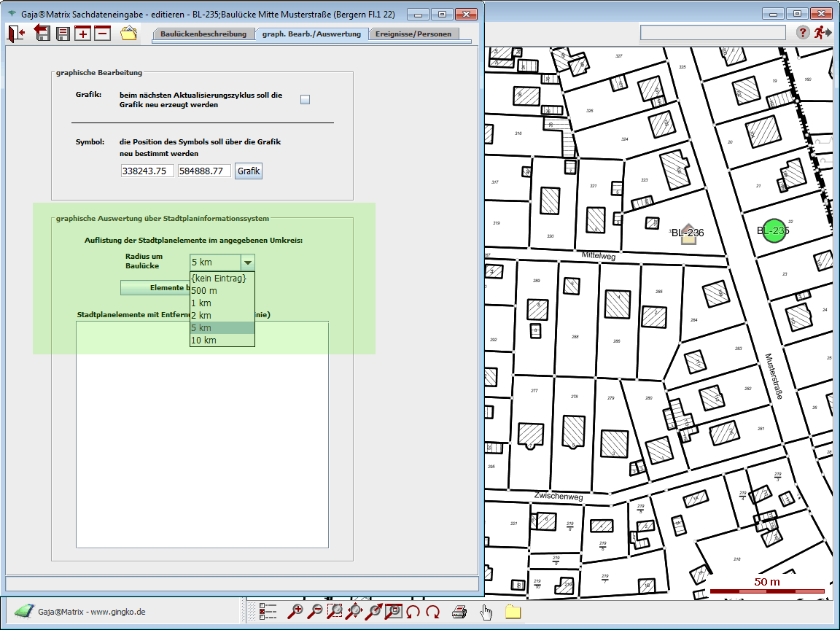840x630 pixels.
Task: Enable the Grafik regeneration checkbox
Action: point(306,100)
